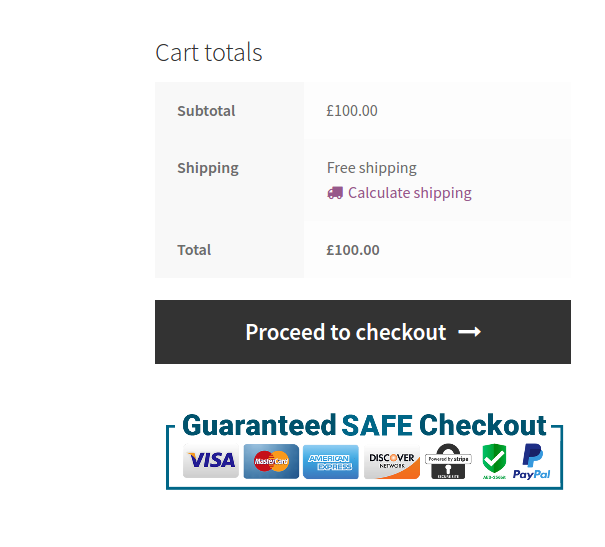Viewport: 605px width, 547px height.
Task: Click the Cart totals heading
Action: [x=209, y=52]
